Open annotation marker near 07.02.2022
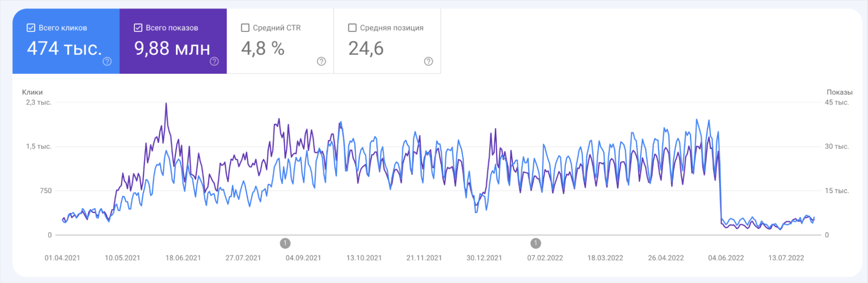The image size is (868, 283). coord(535,244)
